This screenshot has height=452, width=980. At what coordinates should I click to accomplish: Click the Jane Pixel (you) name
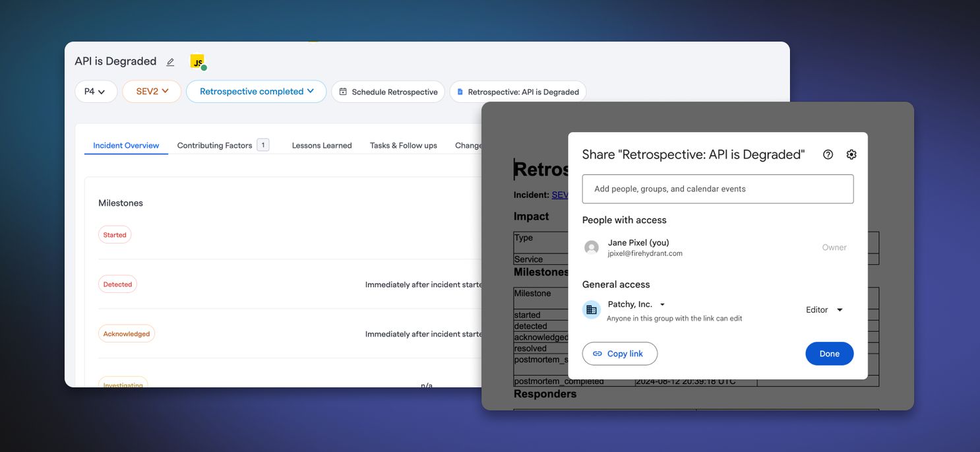(x=638, y=243)
